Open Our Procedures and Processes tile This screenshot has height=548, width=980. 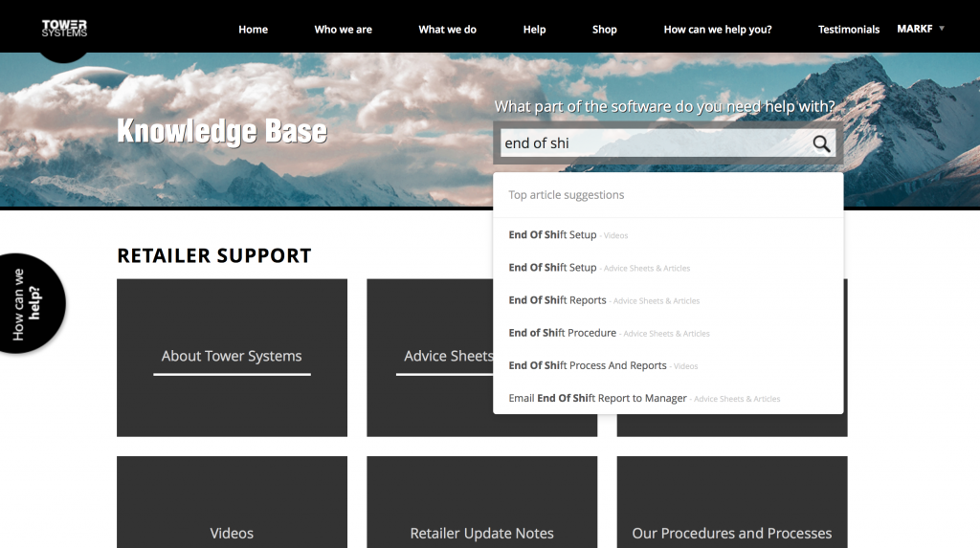pos(732,502)
